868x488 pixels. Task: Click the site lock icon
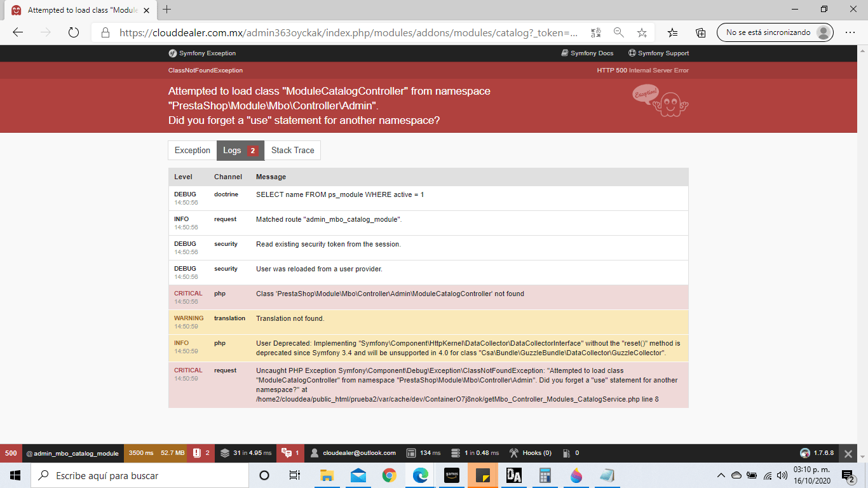pos(105,32)
